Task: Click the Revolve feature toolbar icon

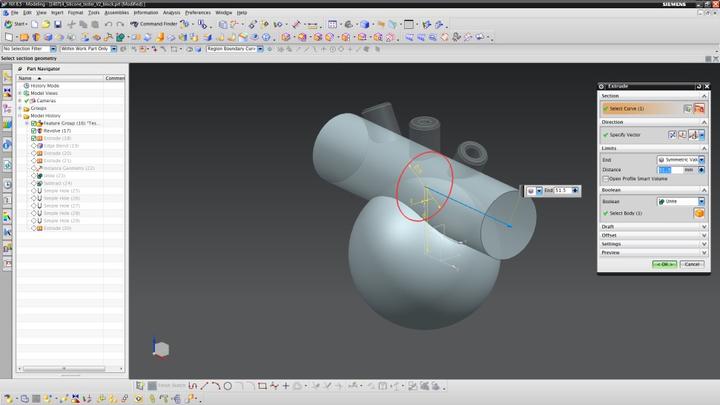Action: (x=36, y=37)
